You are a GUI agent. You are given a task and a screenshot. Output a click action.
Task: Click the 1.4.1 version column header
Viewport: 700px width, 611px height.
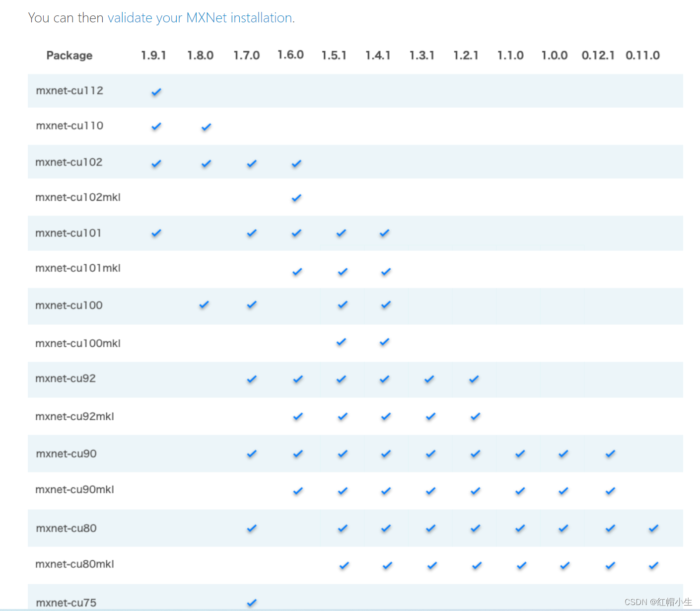[378, 55]
